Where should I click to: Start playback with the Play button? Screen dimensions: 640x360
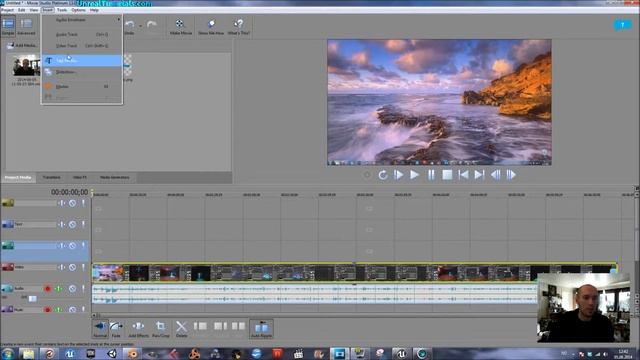click(x=414, y=175)
